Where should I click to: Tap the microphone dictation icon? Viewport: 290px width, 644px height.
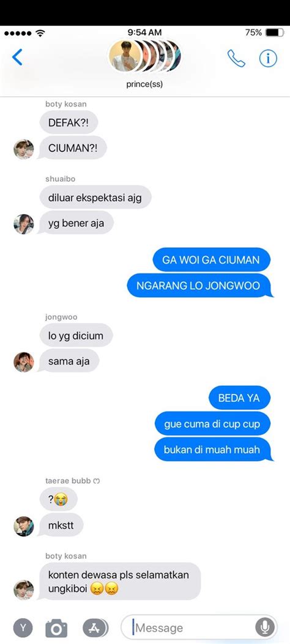pyautogui.click(x=265, y=627)
